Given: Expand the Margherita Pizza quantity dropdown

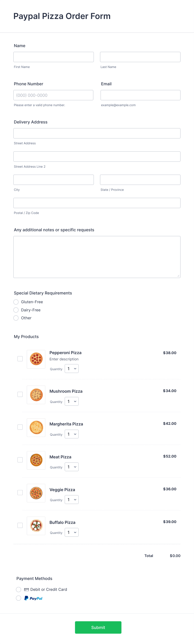Looking at the screenshot, I should (x=72, y=434).
